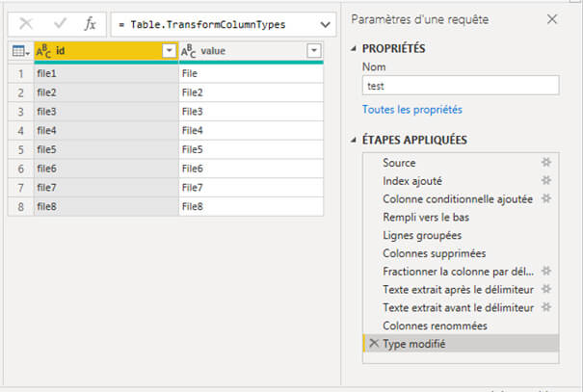This screenshot has width=583, height=392.
Task: Open settings gear for Index ajouté
Action: [x=545, y=180]
